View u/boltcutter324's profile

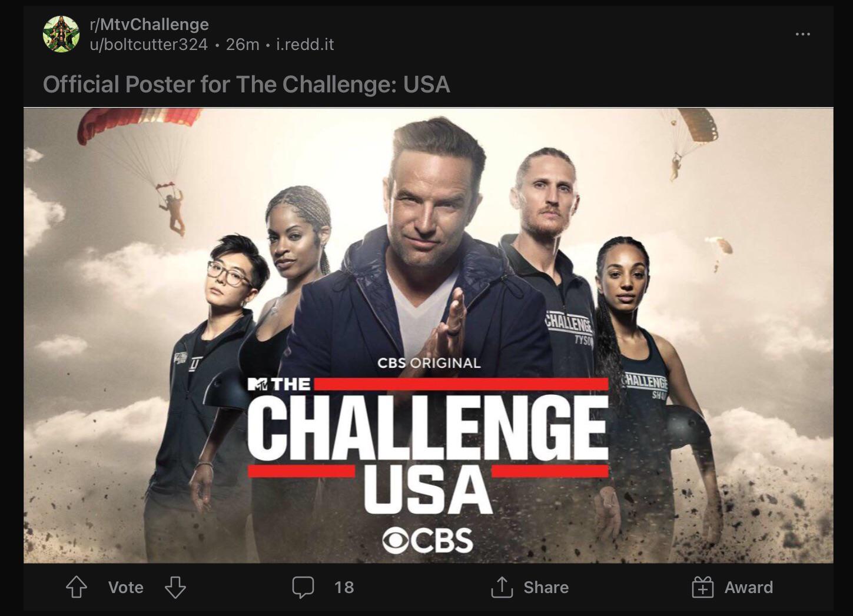[x=148, y=44]
